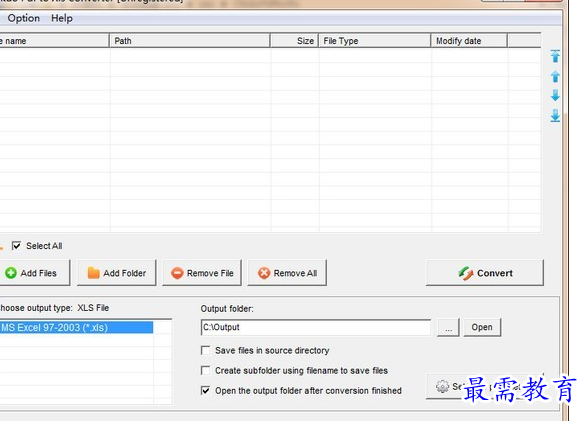585x421 pixels.
Task: Move selected file down one position
Action: click(555, 95)
